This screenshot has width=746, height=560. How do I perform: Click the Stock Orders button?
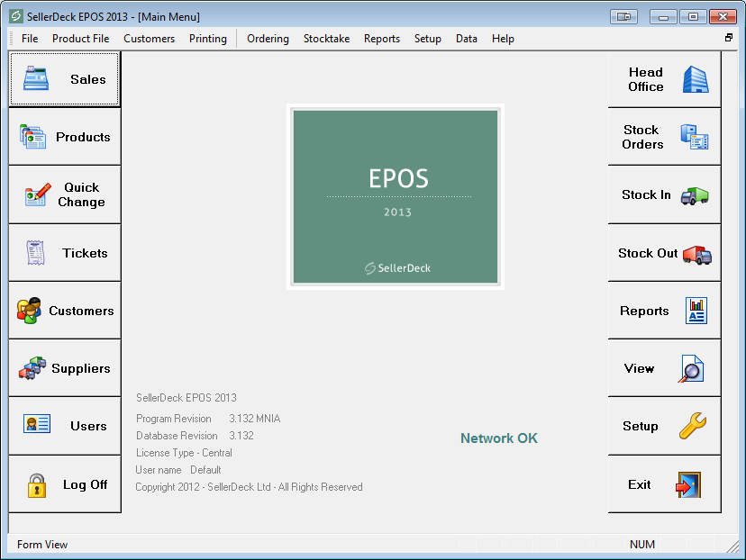pos(664,137)
